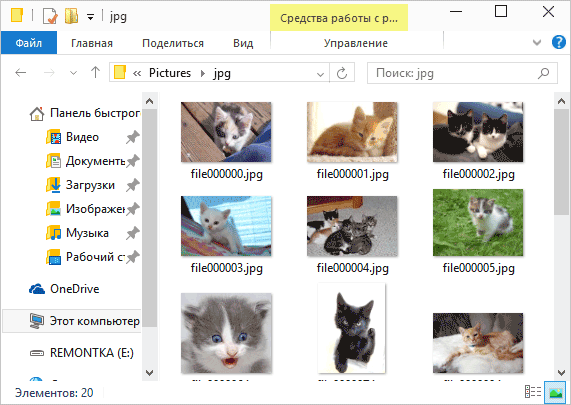Open the Видео folder shortcut
The height and width of the screenshot is (405, 571).
pyautogui.click(x=82, y=137)
